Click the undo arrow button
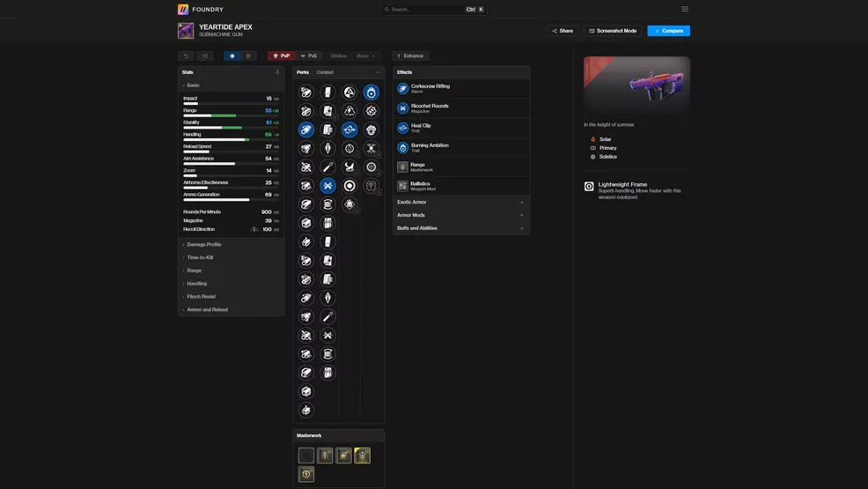This screenshot has height=489, width=868. [186, 56]
